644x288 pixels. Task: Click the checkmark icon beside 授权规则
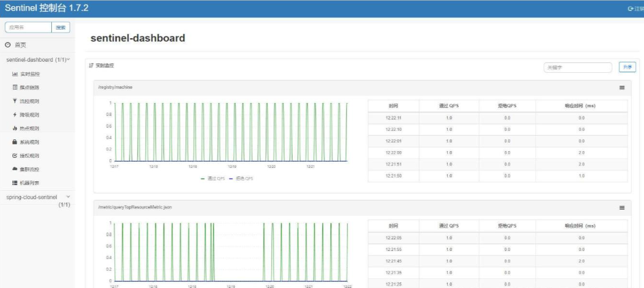(15, 155)
